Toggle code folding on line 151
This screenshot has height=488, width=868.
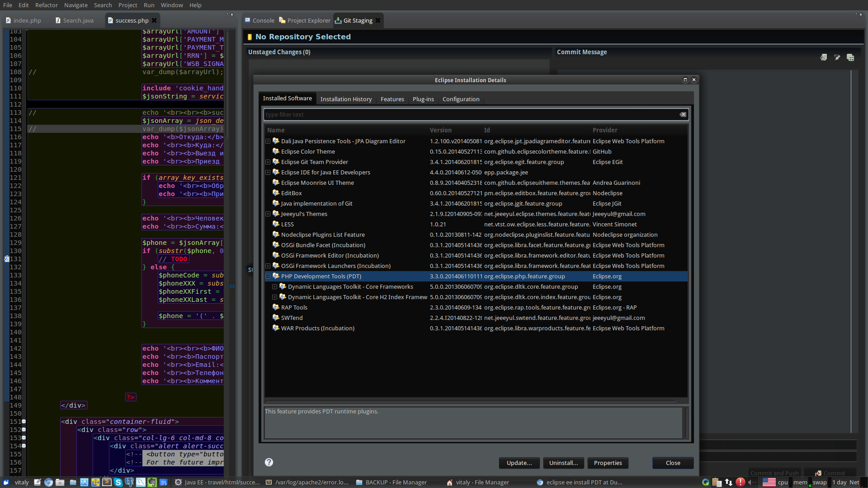click(x=24, y=422)
